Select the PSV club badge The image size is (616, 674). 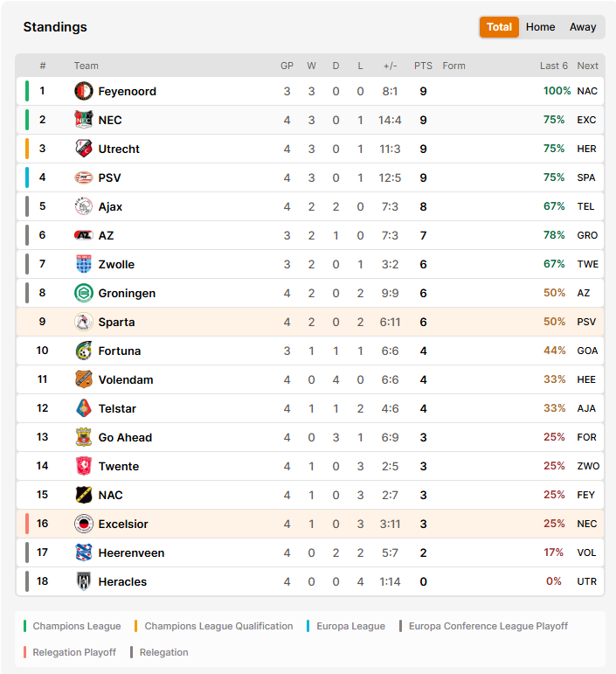83,177
